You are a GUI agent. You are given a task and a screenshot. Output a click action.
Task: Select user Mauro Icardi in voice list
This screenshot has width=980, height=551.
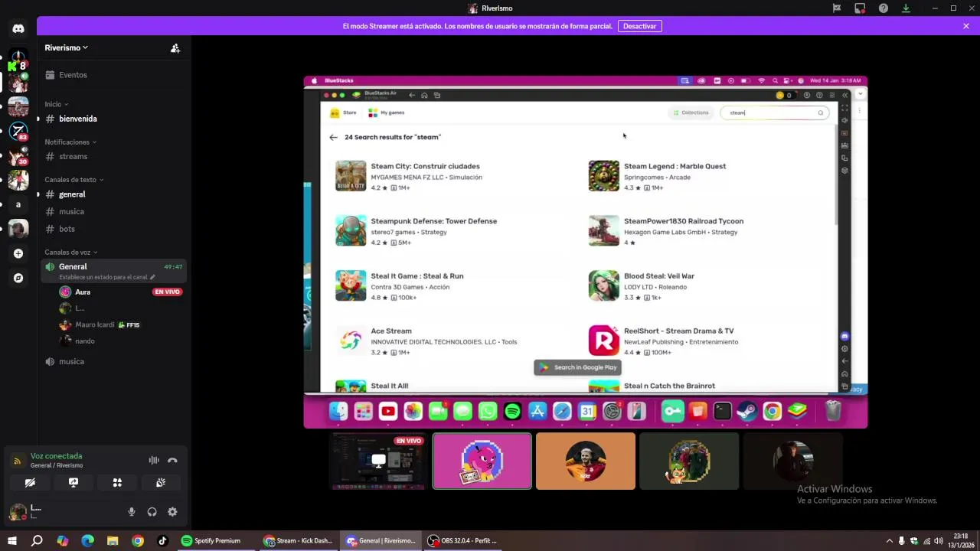click(x=121, y=324)
